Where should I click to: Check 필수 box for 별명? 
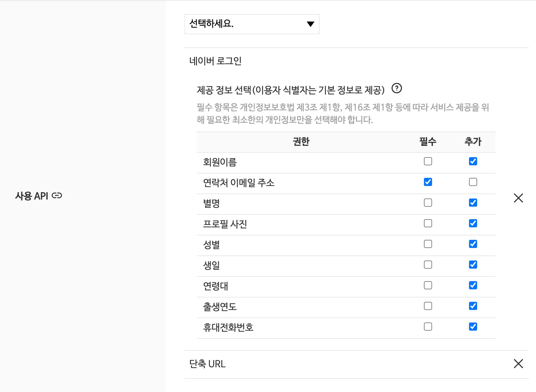pyautogui.click(x=428, y=203)
